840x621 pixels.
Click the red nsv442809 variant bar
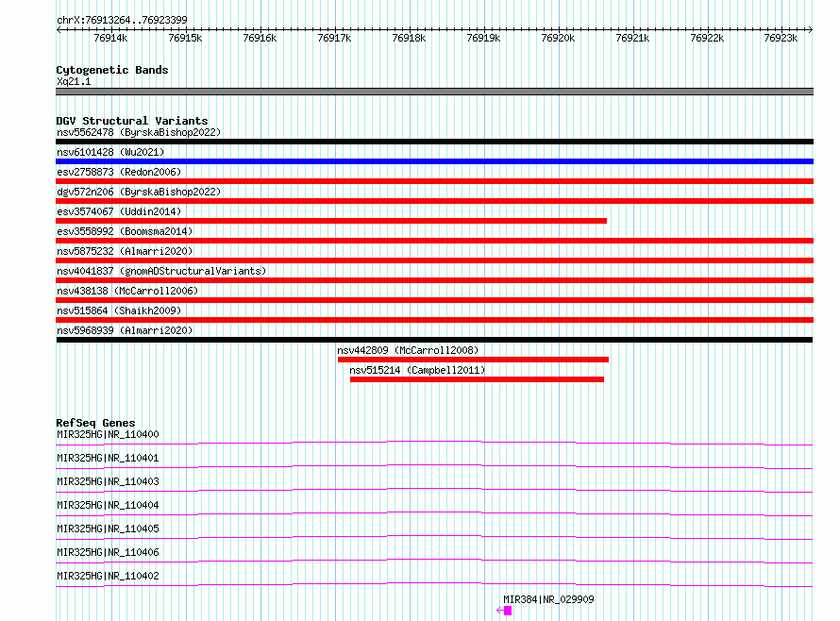coord(473,360)
